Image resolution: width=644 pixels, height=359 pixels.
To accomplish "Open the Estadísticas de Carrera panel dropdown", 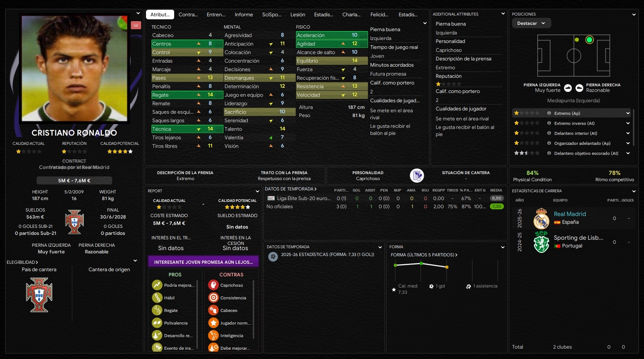I will pos(634,191).
